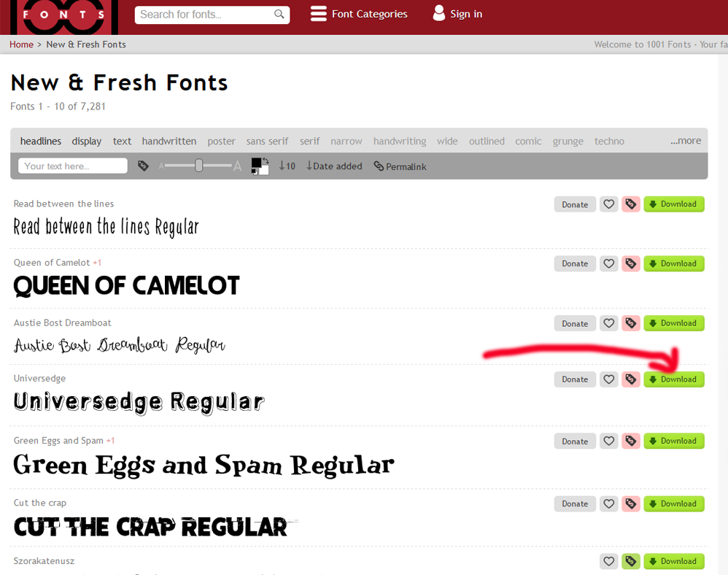Download Austie Bost Dreamboat font
Screen dimensions: 728x575
coord(674,323)
